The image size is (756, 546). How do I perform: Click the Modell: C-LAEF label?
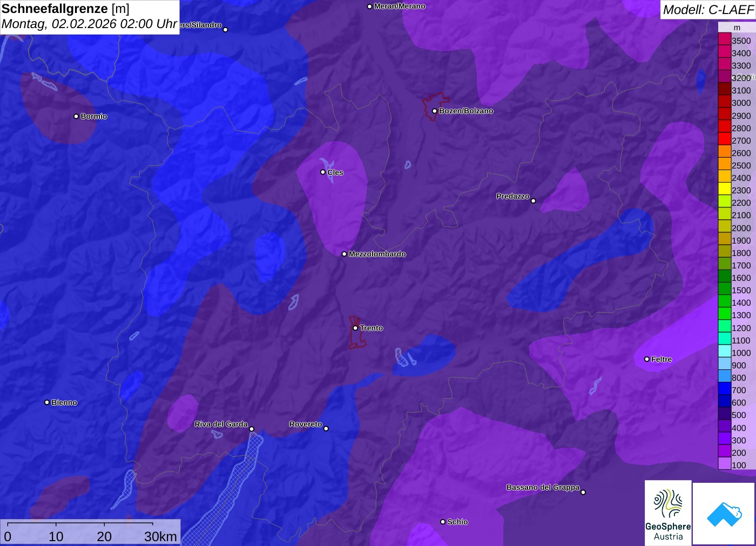click(708, 10)
